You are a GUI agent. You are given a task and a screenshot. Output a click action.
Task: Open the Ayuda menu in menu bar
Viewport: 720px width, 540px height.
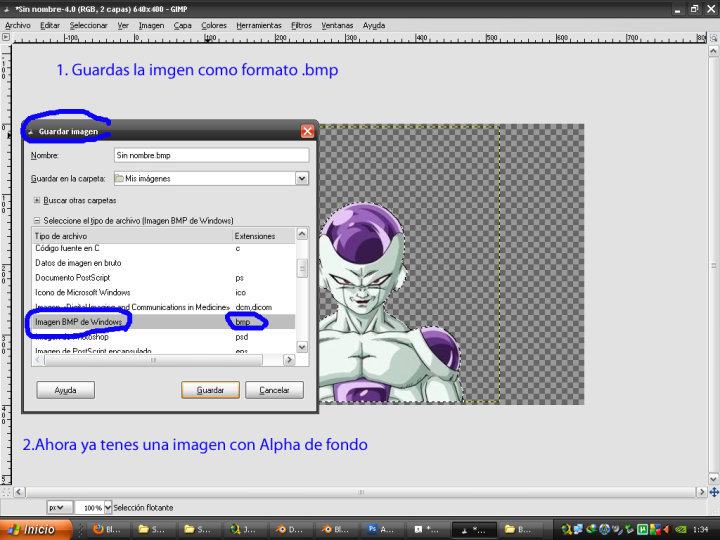[374, 25]
